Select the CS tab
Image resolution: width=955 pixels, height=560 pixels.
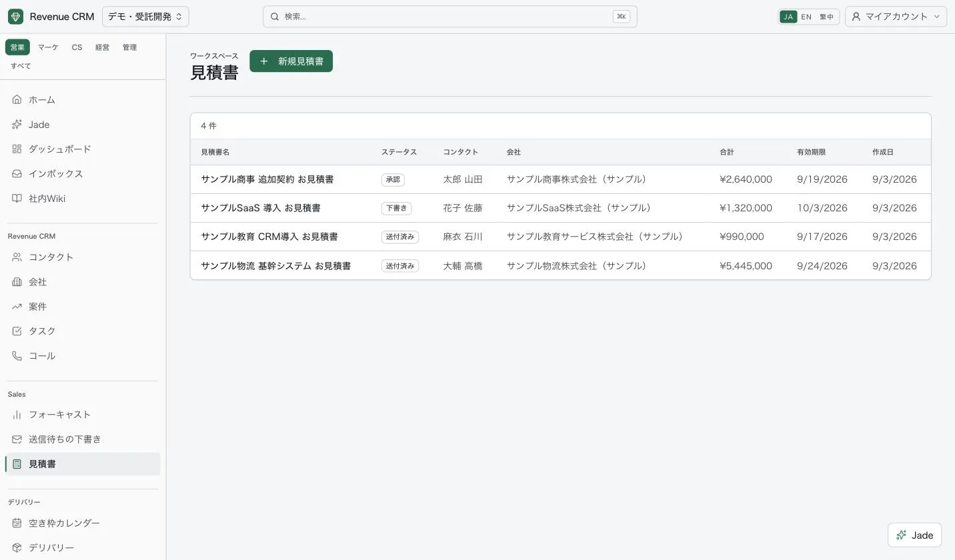coord(77,47)
